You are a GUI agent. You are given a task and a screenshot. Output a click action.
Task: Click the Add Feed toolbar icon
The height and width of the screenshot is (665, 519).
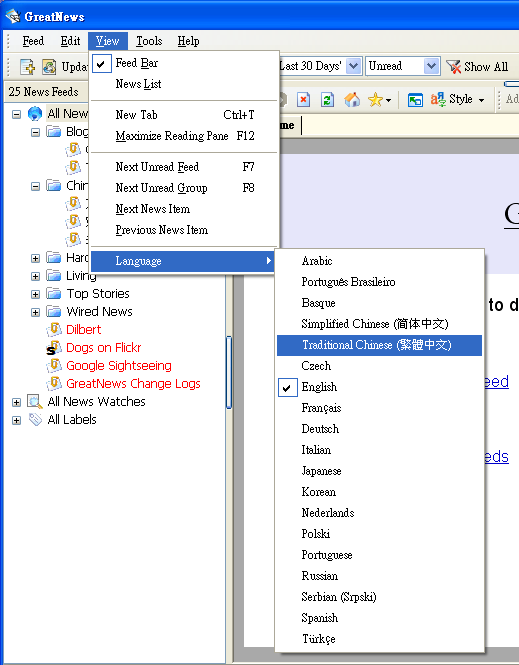(28, 67)
